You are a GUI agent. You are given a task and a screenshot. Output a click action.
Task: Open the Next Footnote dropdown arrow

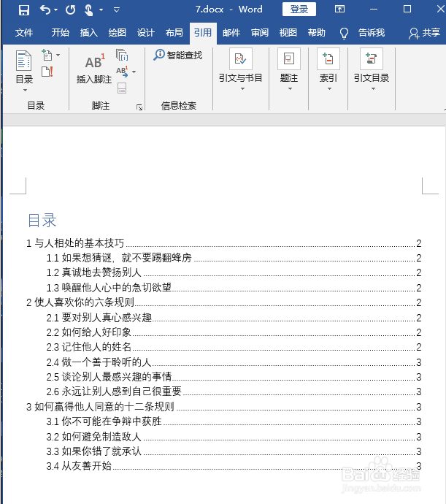[x=134, y=72]
